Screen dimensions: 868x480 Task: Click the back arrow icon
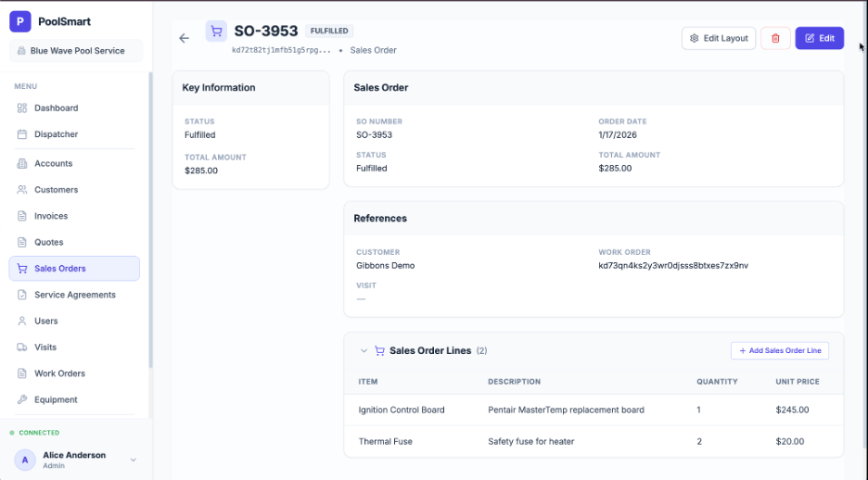pyautogui.click(x=184, y=38)
